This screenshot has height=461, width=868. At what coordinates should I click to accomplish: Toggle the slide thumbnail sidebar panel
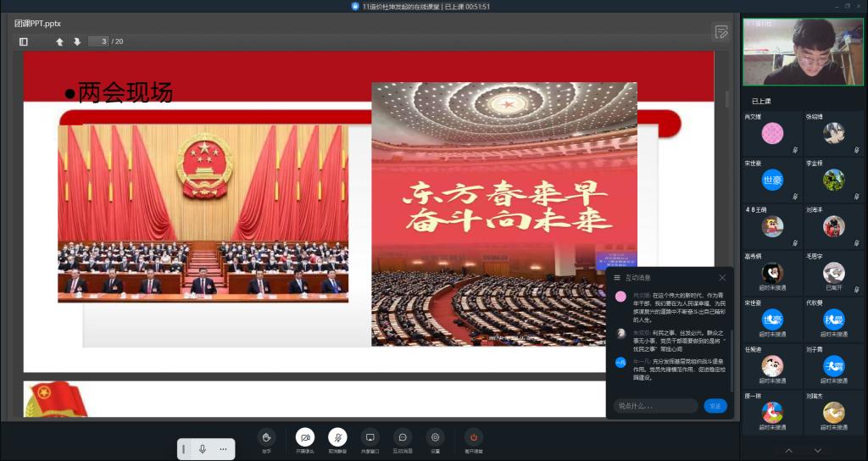tap(23, 42)
